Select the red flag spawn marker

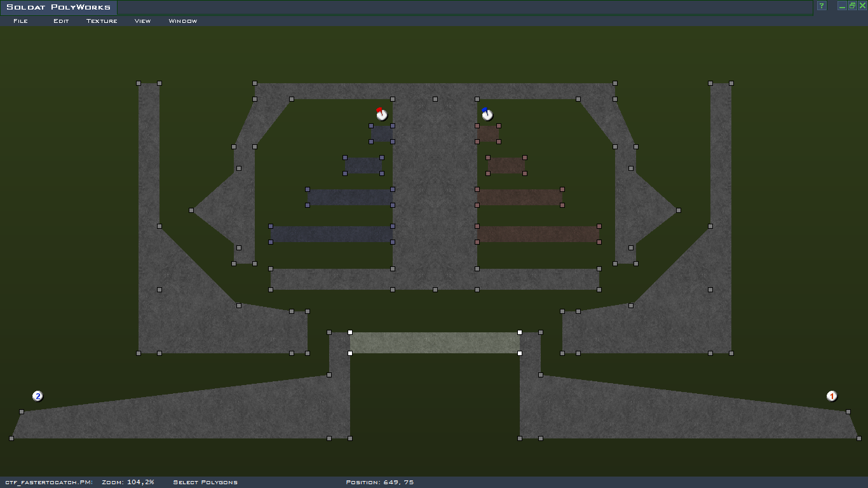click(381, 114)
